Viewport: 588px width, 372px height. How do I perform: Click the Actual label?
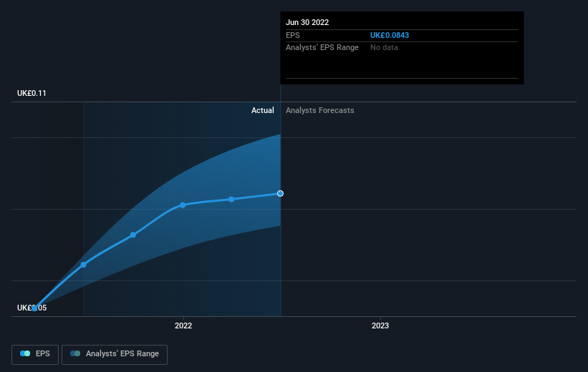point(263,110)
